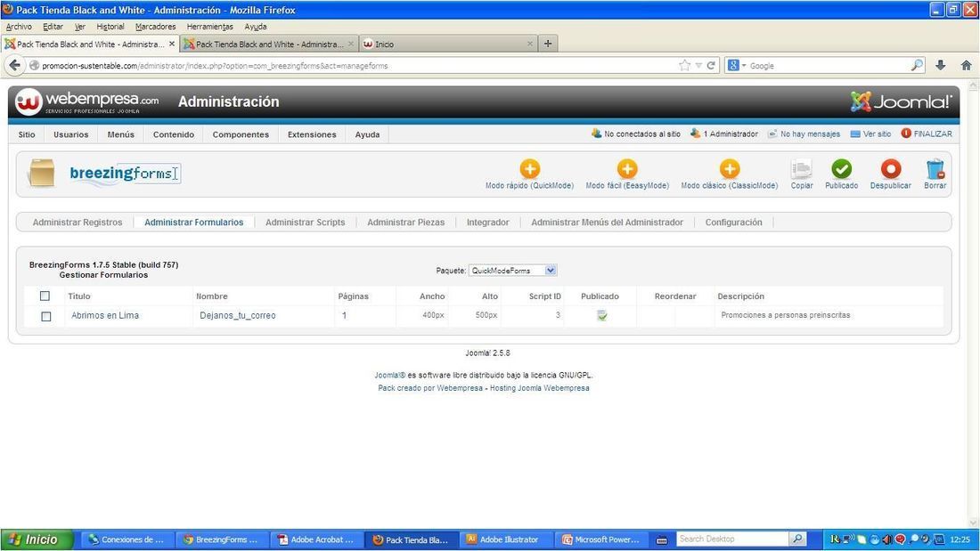Create form with ClassicMode plus icon

click(x=730, y=169)
